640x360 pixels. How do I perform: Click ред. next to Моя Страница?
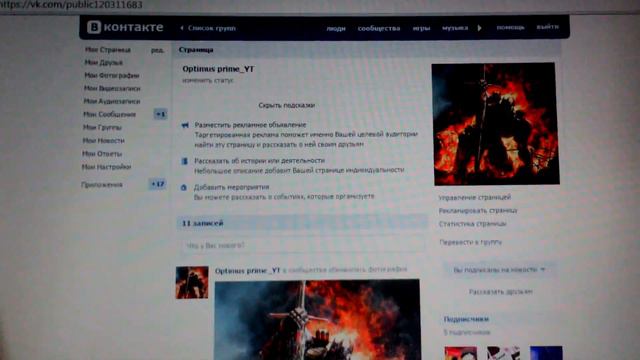[158, 50]
